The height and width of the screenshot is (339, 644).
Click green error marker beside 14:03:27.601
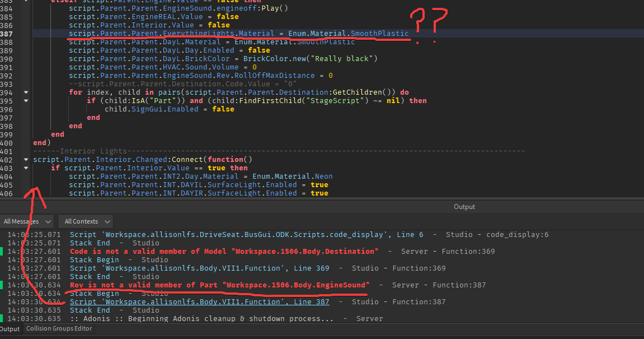click(x=2, y=251)
